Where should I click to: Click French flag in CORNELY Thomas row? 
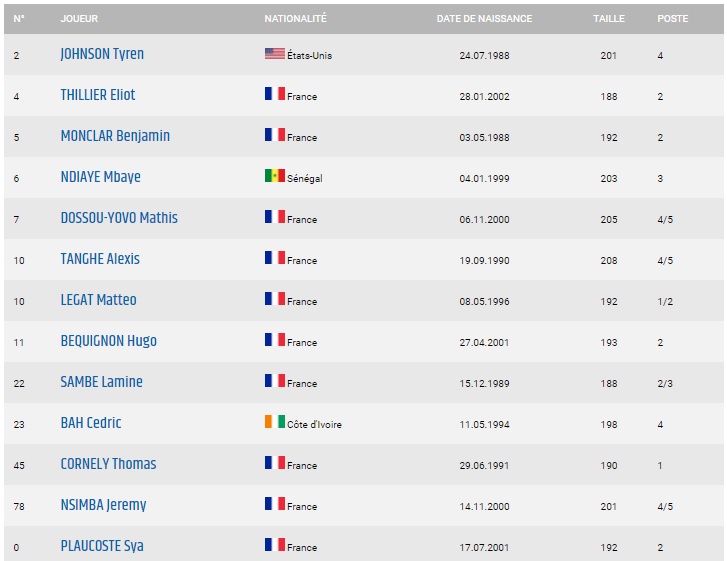274,463
